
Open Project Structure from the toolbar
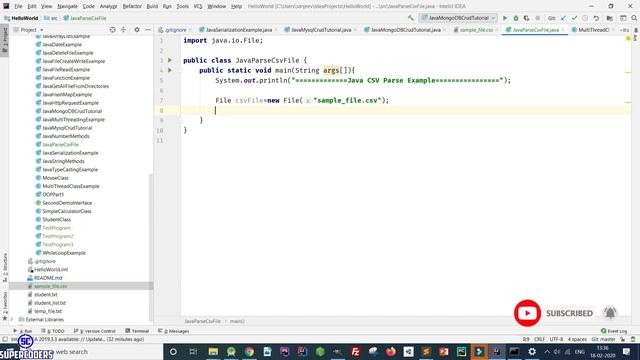coord(609,18)
